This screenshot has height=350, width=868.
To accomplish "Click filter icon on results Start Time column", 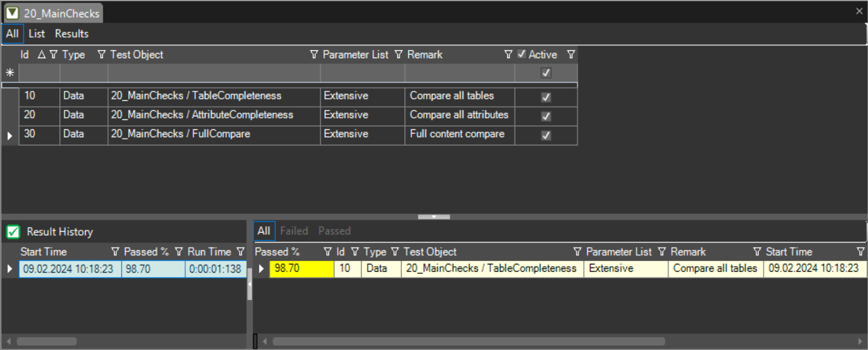I will coord(860,252).
